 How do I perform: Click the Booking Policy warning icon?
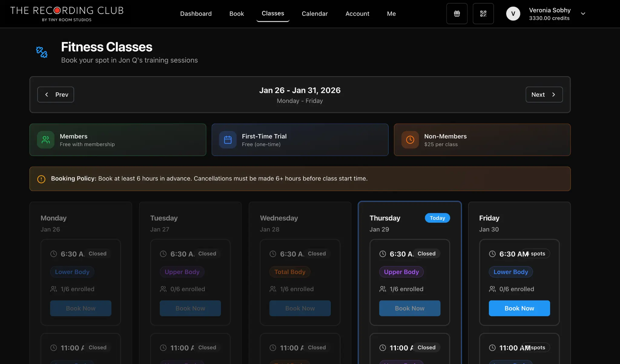coord(41,179)
